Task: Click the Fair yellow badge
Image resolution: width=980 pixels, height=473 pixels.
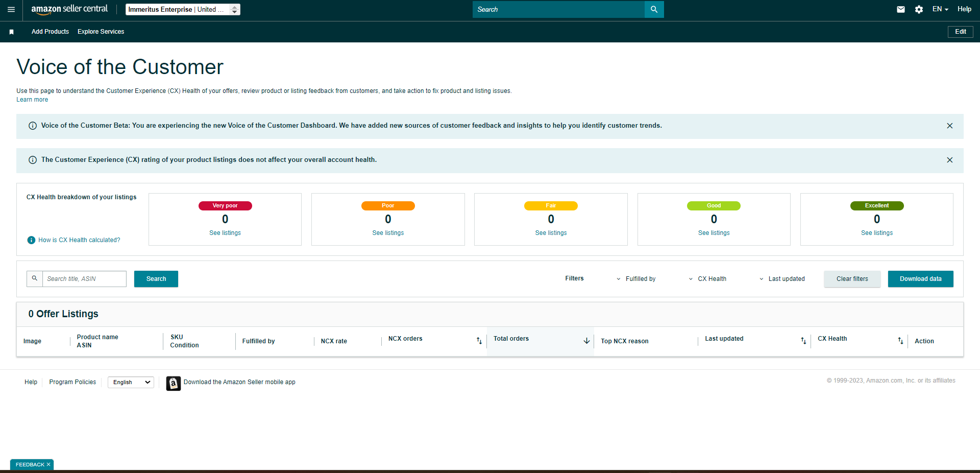Action: (551, 206)
